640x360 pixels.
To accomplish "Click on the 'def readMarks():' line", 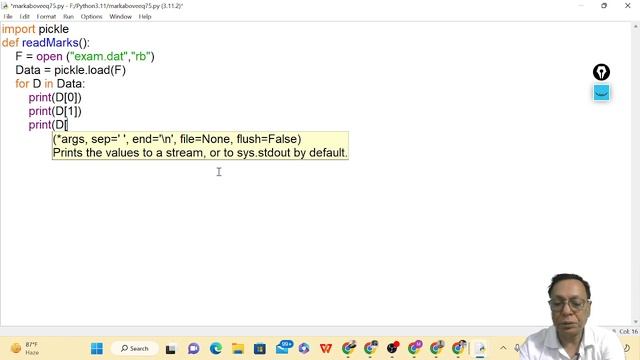I will 46,43.
